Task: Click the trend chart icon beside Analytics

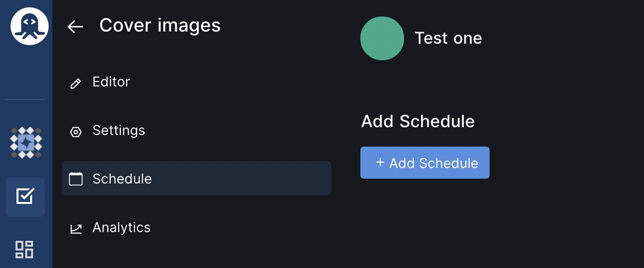Action: 76,229
